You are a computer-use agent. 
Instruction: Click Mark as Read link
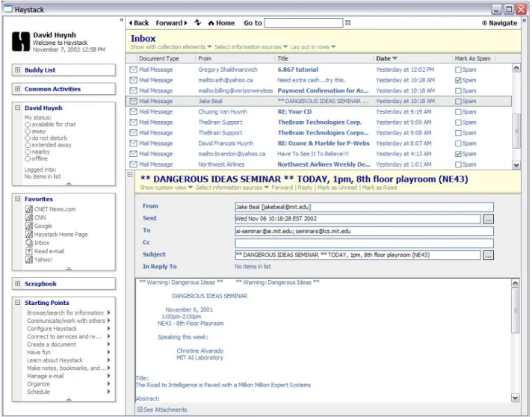point(380,188)
